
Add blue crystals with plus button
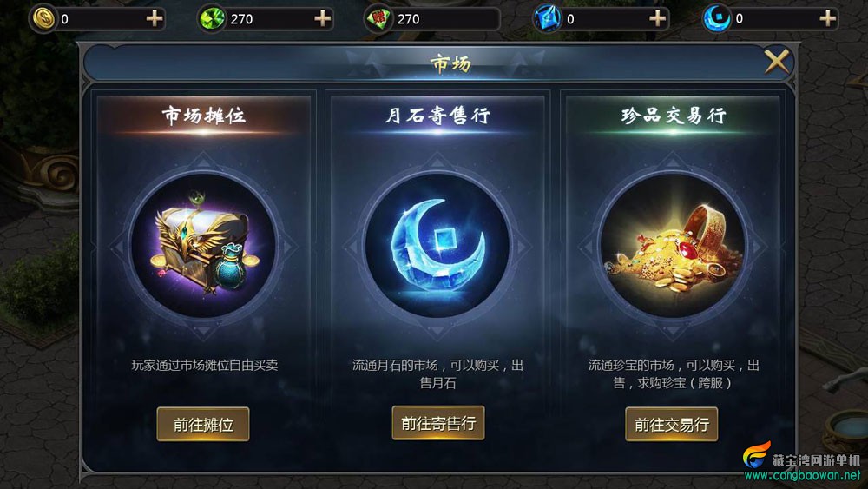pyautogui.click(x=657, y=19)
